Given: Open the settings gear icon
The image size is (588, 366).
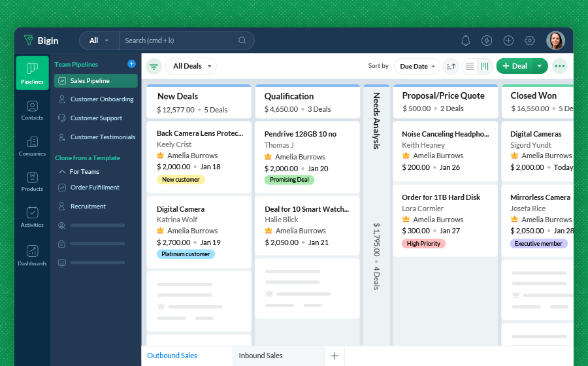Looking at the screenshot, I should tap(530, 41).
